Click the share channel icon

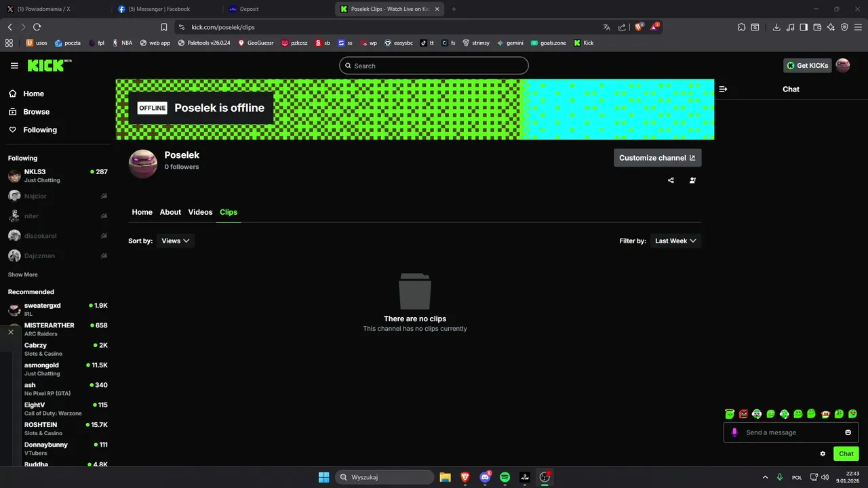(x=671, y=180)
